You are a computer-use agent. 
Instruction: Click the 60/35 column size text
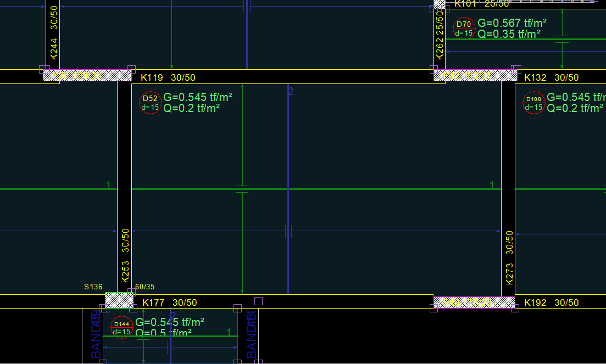coord(145,287)
